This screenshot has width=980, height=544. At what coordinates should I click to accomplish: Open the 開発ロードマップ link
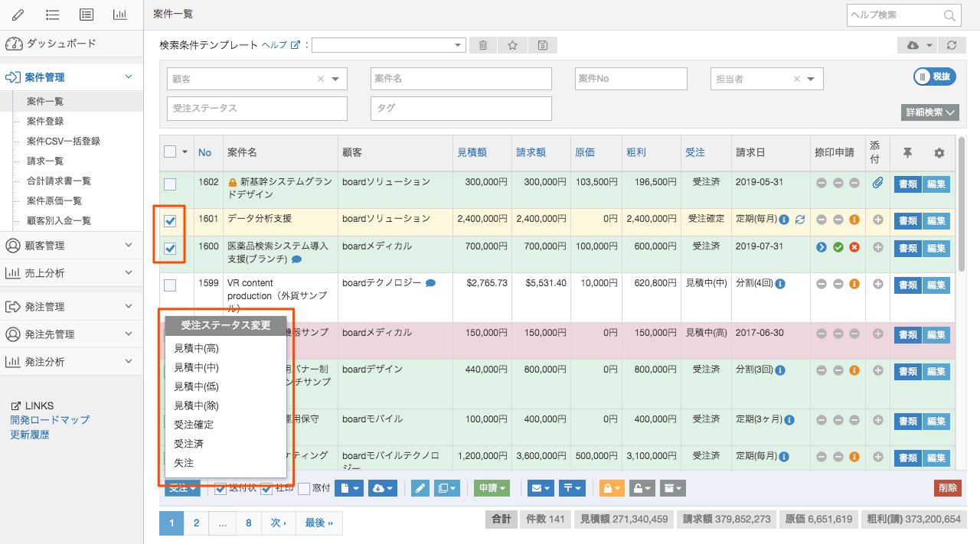(x=50, y=420)
